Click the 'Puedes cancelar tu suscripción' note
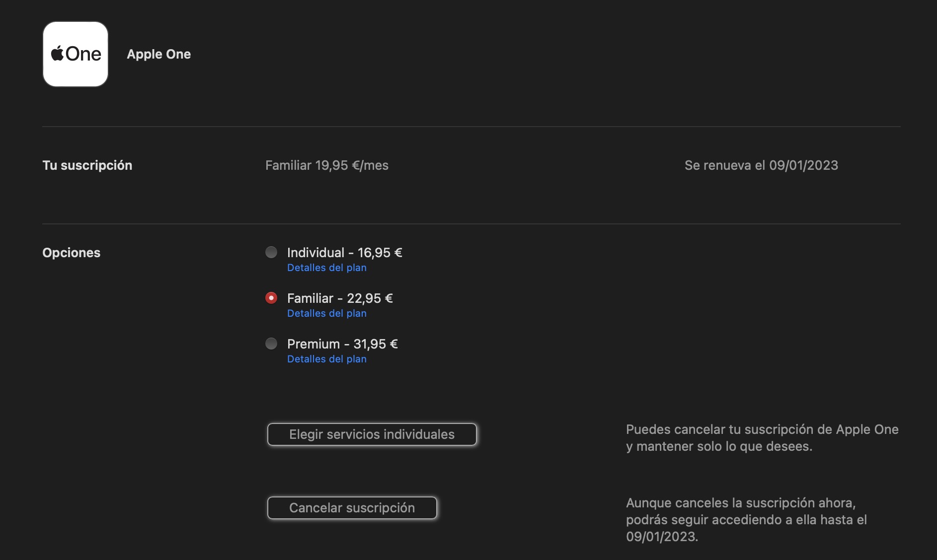The width and height of the screenshot is (937, 560). 762,438
